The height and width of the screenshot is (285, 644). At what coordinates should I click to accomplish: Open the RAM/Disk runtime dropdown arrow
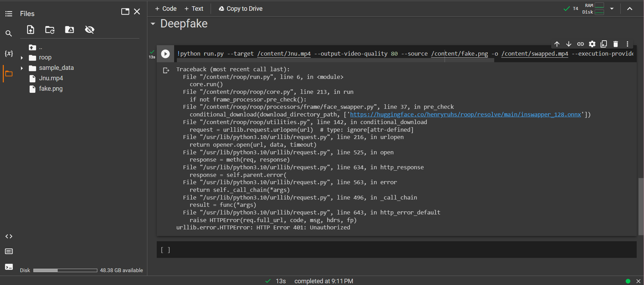pyautogui.click(x=612, y=9)
